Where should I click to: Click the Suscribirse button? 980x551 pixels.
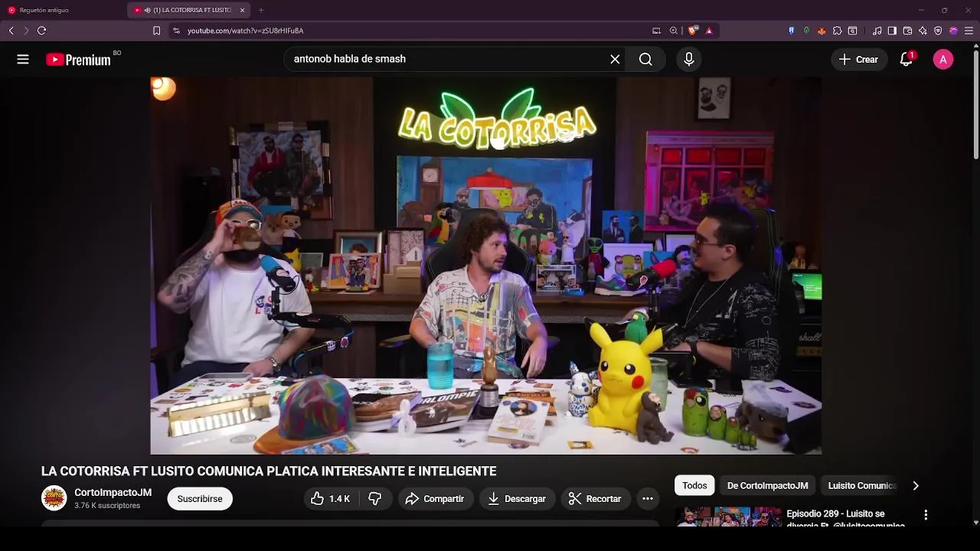(x=200, y=499)
